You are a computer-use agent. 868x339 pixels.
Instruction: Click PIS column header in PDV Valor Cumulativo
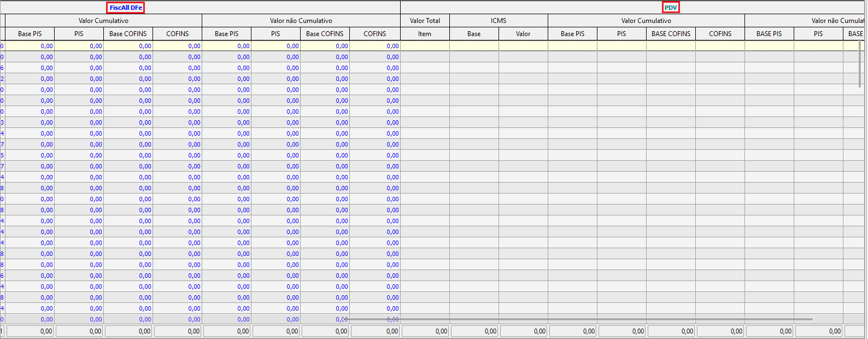(622, 34)
